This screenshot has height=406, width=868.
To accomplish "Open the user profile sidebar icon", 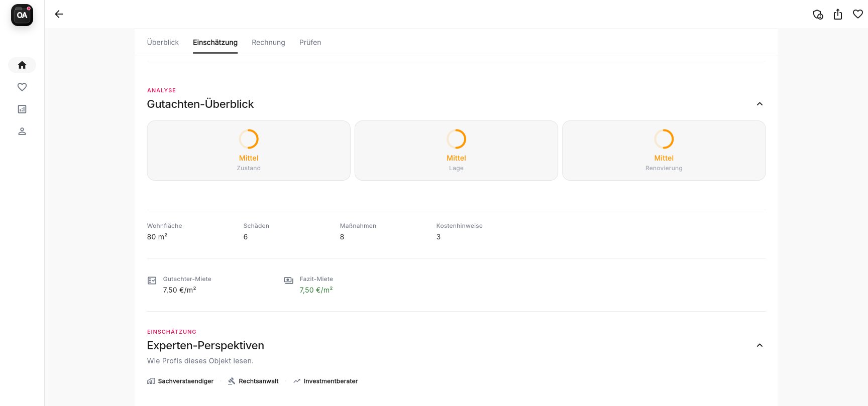I will coord(22,131).
